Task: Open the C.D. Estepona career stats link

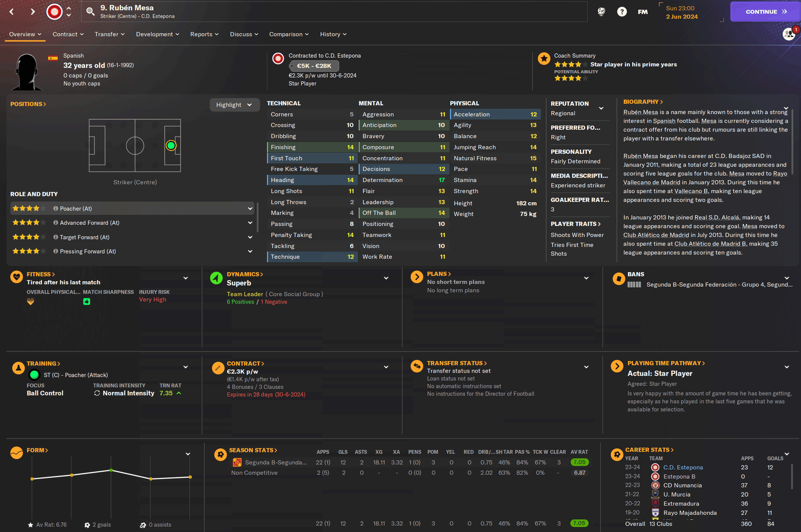Action: click(683, 468)
